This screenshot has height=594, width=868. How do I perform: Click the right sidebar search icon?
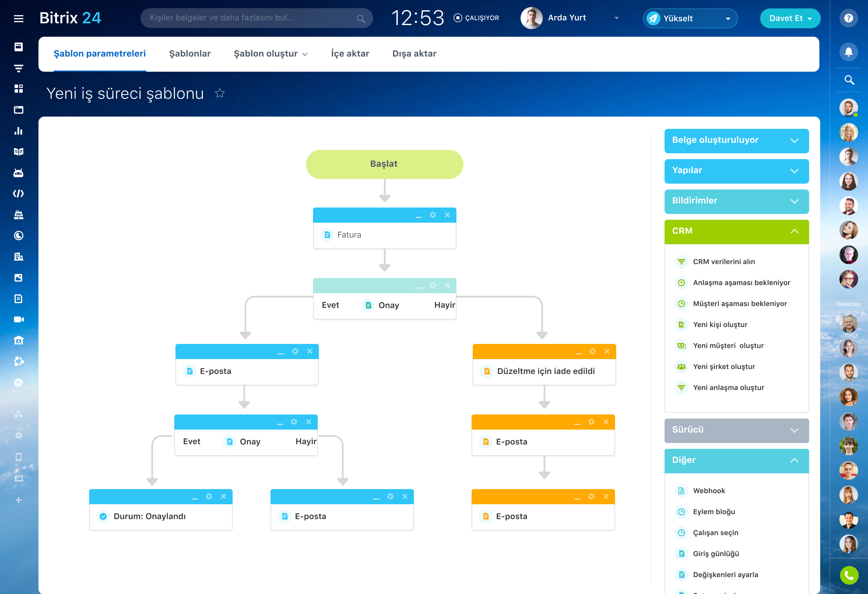point(849,80)
